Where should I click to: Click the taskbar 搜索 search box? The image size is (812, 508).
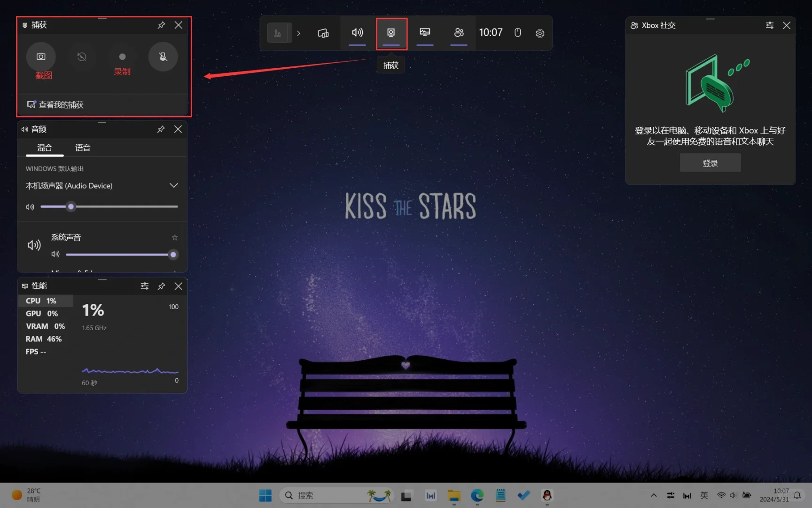337,495
